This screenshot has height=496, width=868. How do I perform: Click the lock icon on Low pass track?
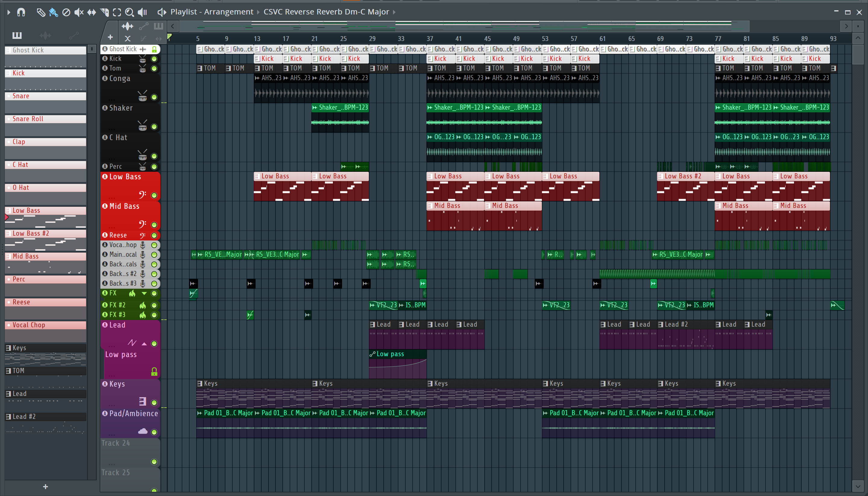pyautogui.click(x=154, y=372)
